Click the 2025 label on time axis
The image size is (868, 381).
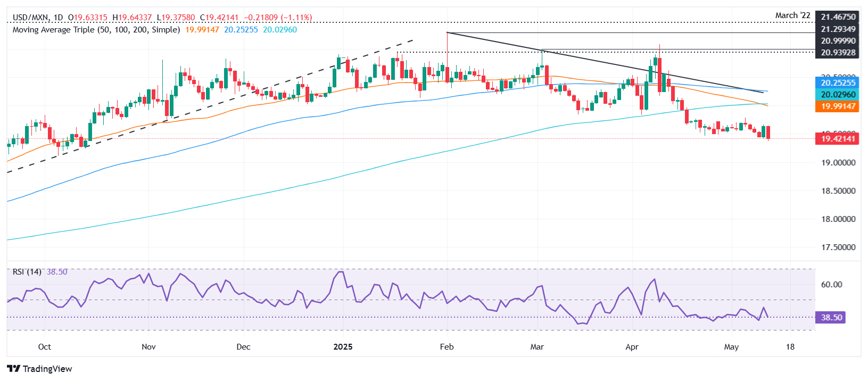tap(343, 347)
